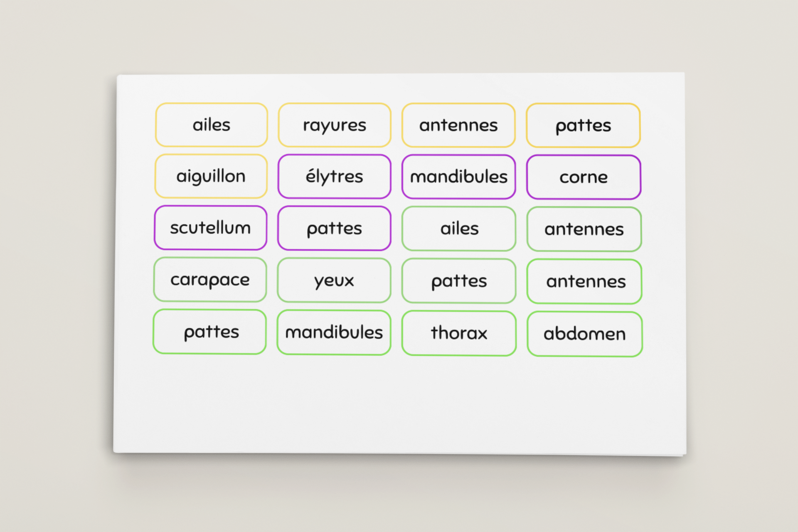Select the purple-bordered pattes label

[x=334, y=228]
